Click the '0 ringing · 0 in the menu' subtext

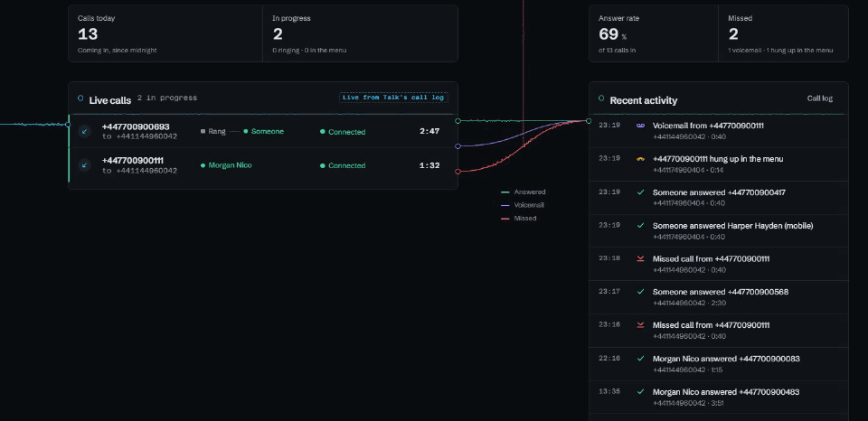[309, 51]
